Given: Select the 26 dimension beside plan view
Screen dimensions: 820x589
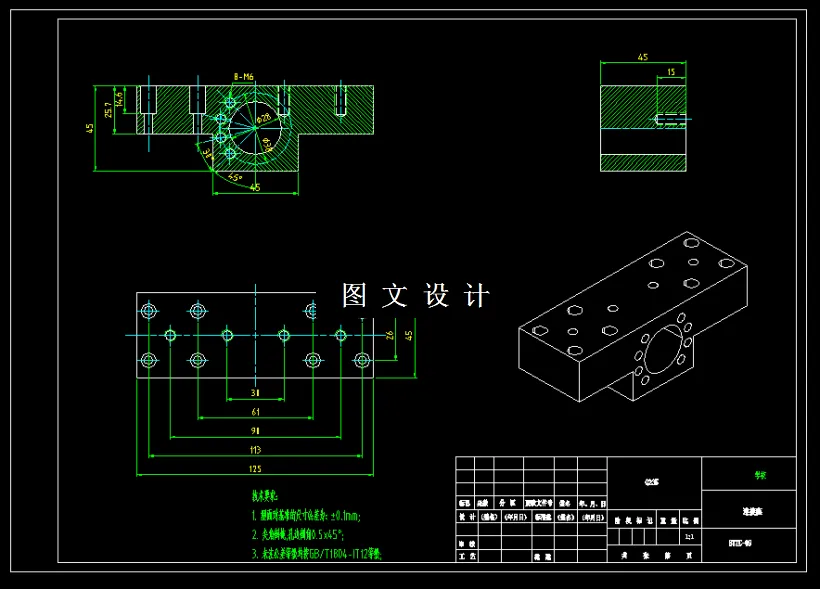Looking at the screenshot, I should [389, 335].
